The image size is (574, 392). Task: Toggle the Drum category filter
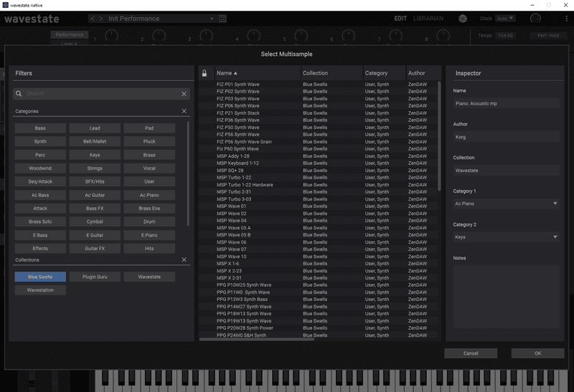(x=149, y=221)
